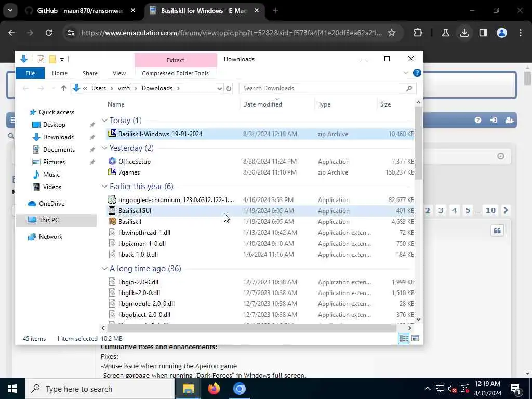Launch Firefox from the taskbar
The width and height of the screenshot is (532, 399).
click(214, 389)
